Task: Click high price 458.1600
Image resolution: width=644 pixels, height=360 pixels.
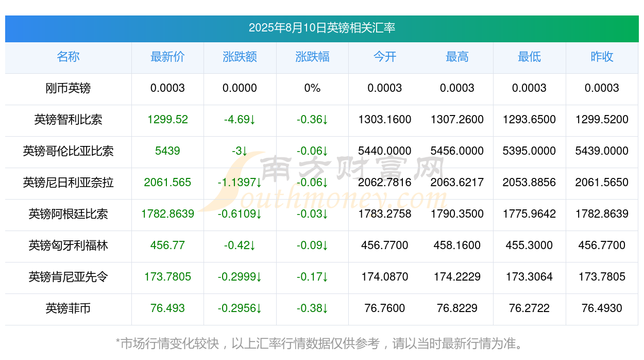Action: [457, 246]
